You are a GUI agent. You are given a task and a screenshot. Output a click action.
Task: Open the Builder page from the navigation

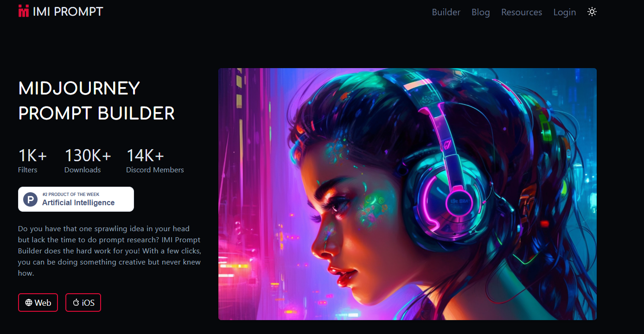click(x=446, y=12)
